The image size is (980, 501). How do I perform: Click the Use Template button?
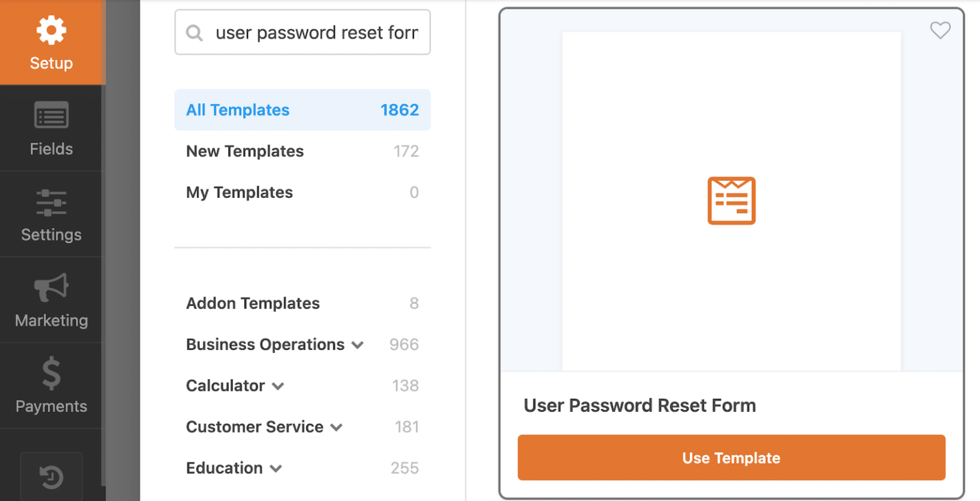coord(731,458)
